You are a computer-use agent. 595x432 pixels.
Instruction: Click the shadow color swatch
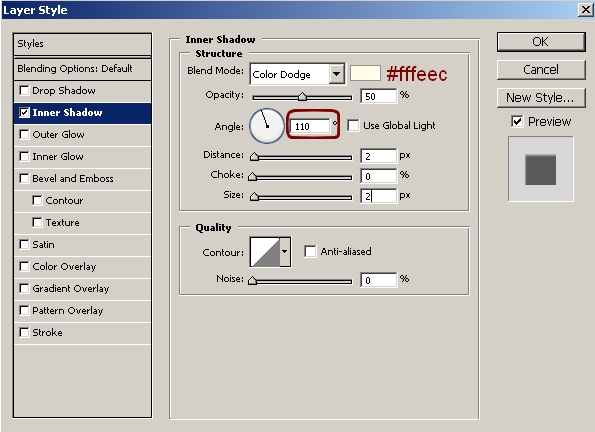365,73
